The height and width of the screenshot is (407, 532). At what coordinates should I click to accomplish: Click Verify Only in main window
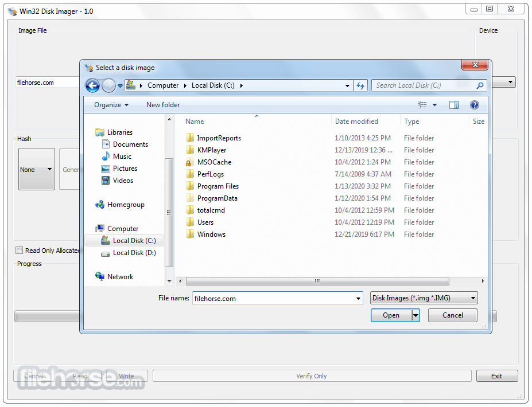click(312, 376)
